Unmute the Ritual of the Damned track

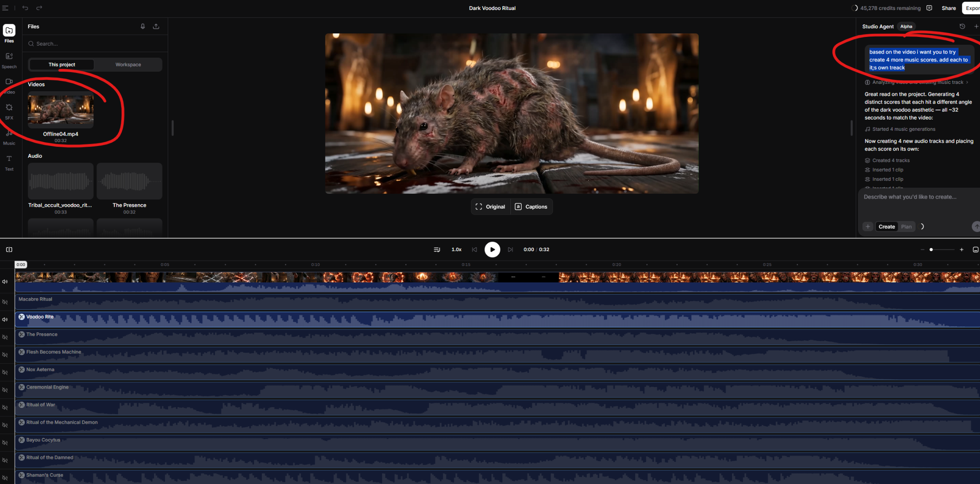(5, 460)
